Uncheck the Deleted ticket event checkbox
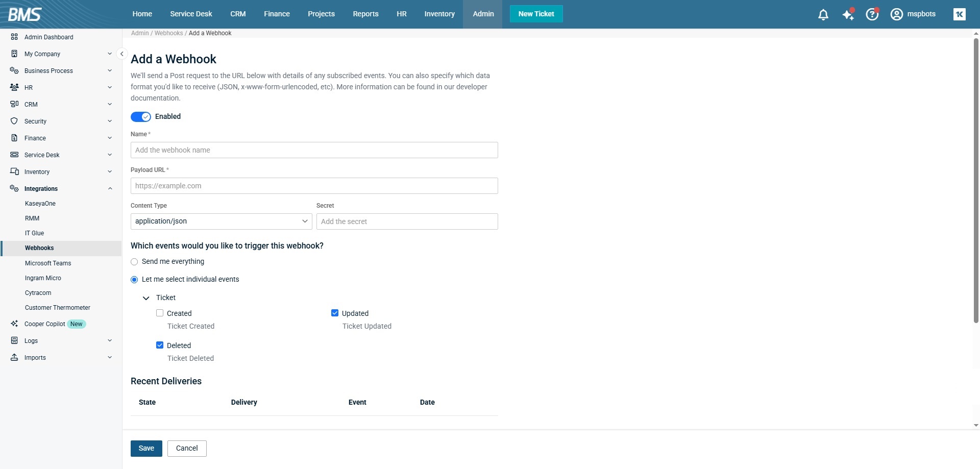 coord(160,345)
